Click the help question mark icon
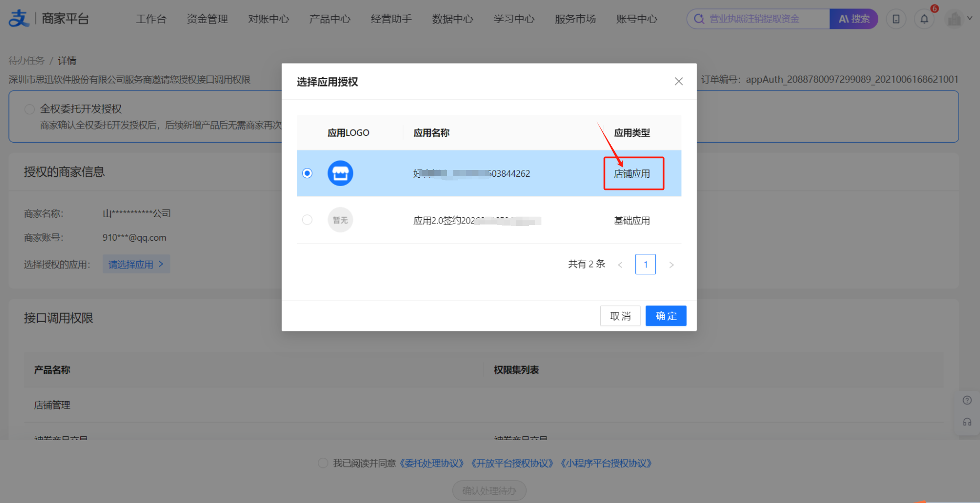The width and height of the screenshot is (980, 503). coord(967,400)
